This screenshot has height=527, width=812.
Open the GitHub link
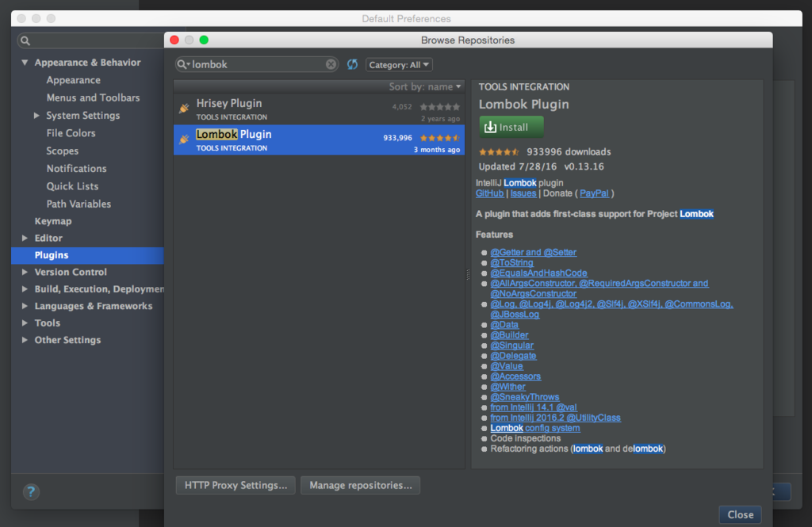click(x=489, y=193)
